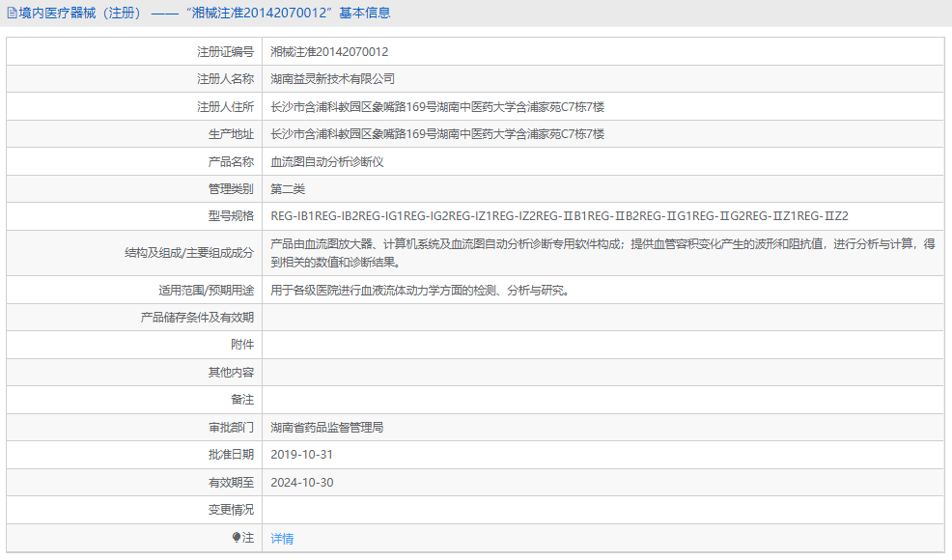Click the 适用范围/预期用途 label
This screenshot has height=560, width=952.
click(x=207, y=291)
